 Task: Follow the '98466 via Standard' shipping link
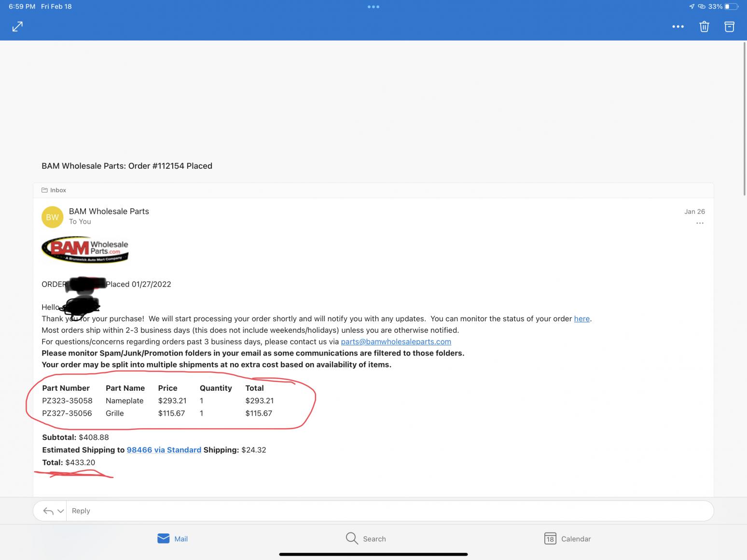click(164, 450)
